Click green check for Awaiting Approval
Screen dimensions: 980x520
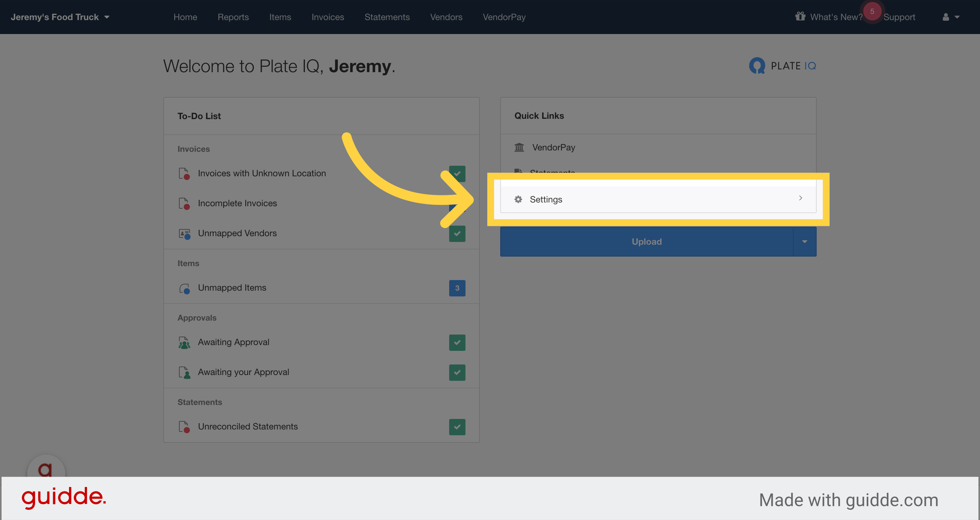(457, 342)
